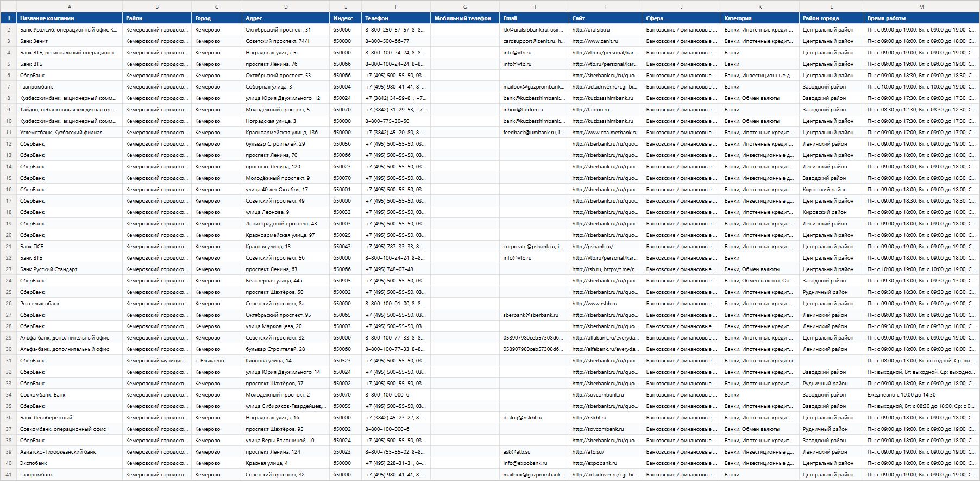Select the 'Углеметбанк, Кузбасский филиал' cell

tap(70, 133)
